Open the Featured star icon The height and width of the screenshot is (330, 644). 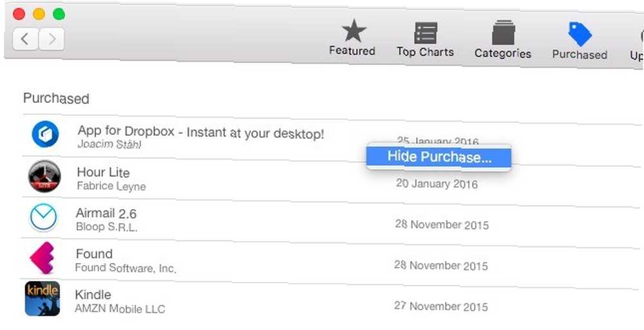pyautogui.click(x=354, y=31)
